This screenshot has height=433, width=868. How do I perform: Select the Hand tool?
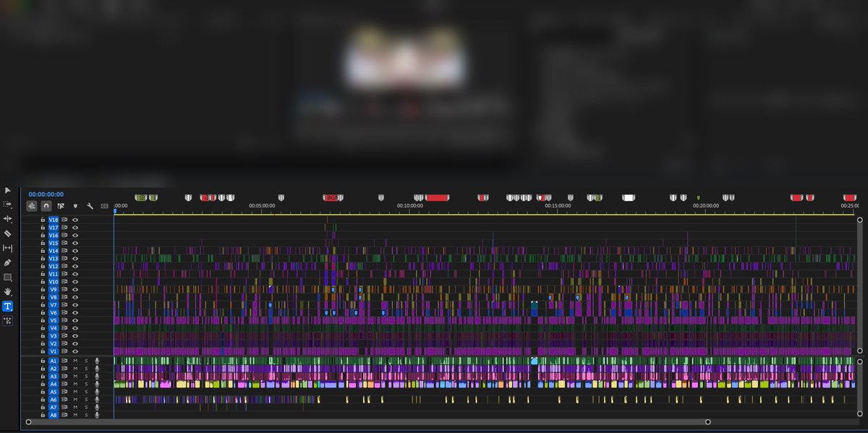8,291
